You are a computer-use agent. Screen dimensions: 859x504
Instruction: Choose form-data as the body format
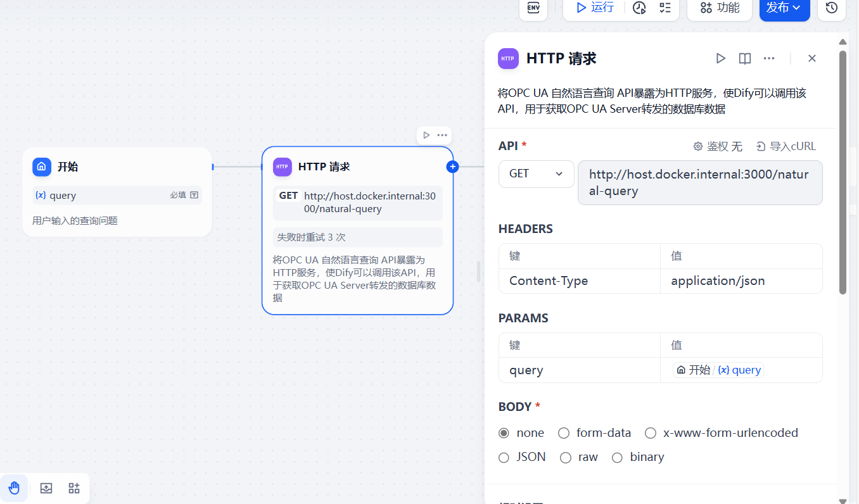coord(564,433)
